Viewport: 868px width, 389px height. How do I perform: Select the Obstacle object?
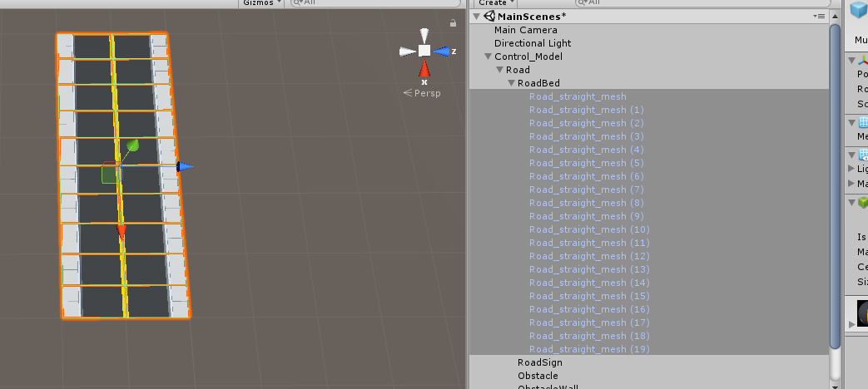tap(538, 376)
